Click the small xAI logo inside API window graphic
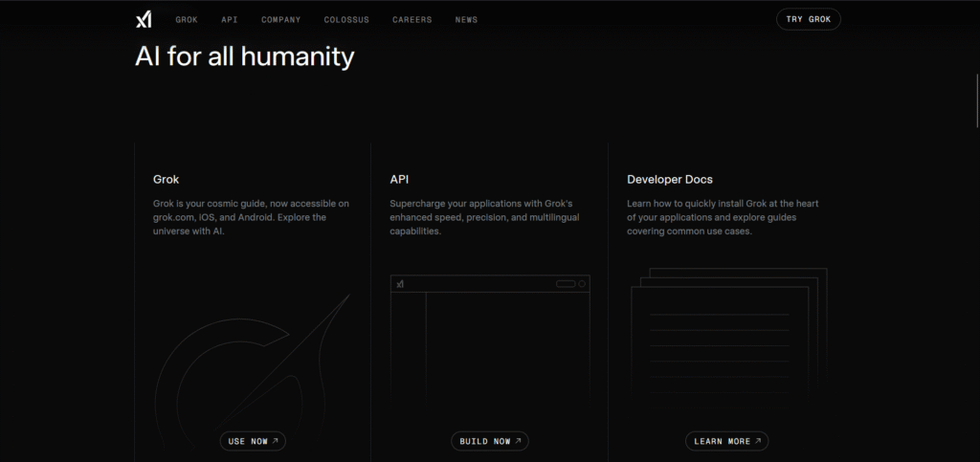This screenshot has width=980, height=462. tap(400, 284)
